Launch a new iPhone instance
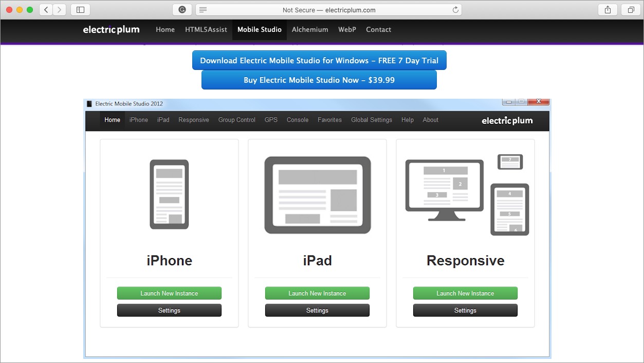Image resolution: width=644 pixels, height=363 pixels. pyautogui.click(x=169, y=293)
